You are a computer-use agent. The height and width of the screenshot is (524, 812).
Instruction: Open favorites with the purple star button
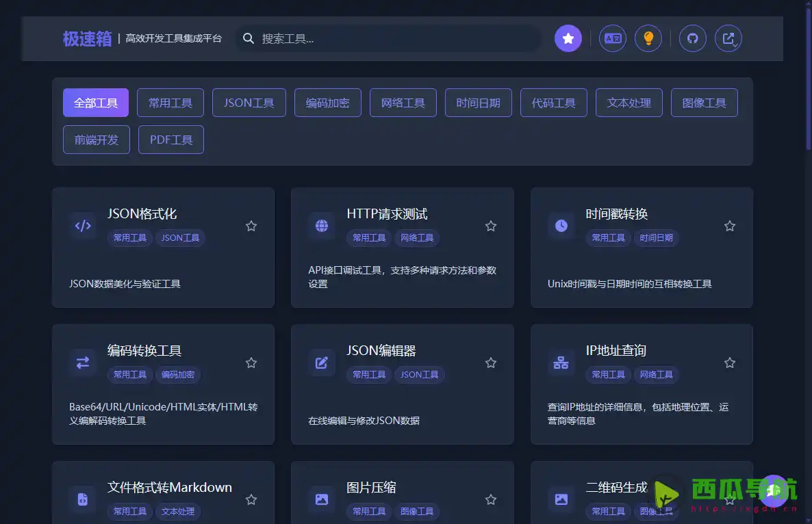tap(568, 38)
